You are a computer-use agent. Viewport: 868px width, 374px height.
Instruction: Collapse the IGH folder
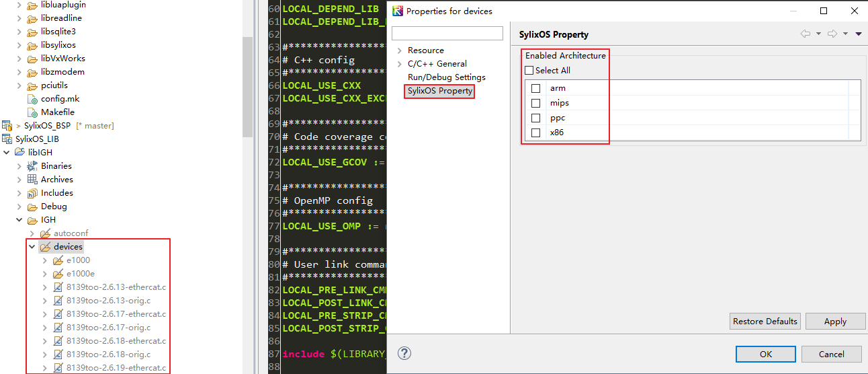coord(19,220)
